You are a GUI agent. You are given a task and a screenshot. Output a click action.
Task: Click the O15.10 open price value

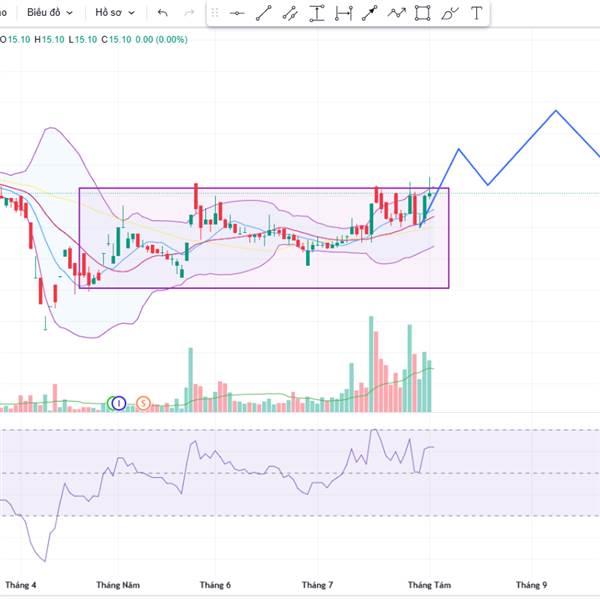point(15,39)
